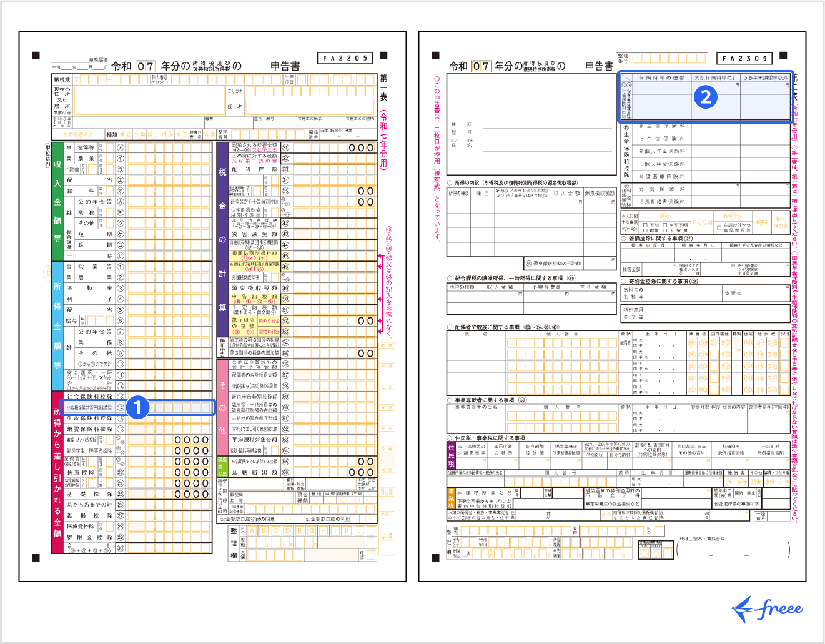This screenshot has width=825, height=644.
Task: Click the FA2205 form code box
Action: tap(345, 58)
